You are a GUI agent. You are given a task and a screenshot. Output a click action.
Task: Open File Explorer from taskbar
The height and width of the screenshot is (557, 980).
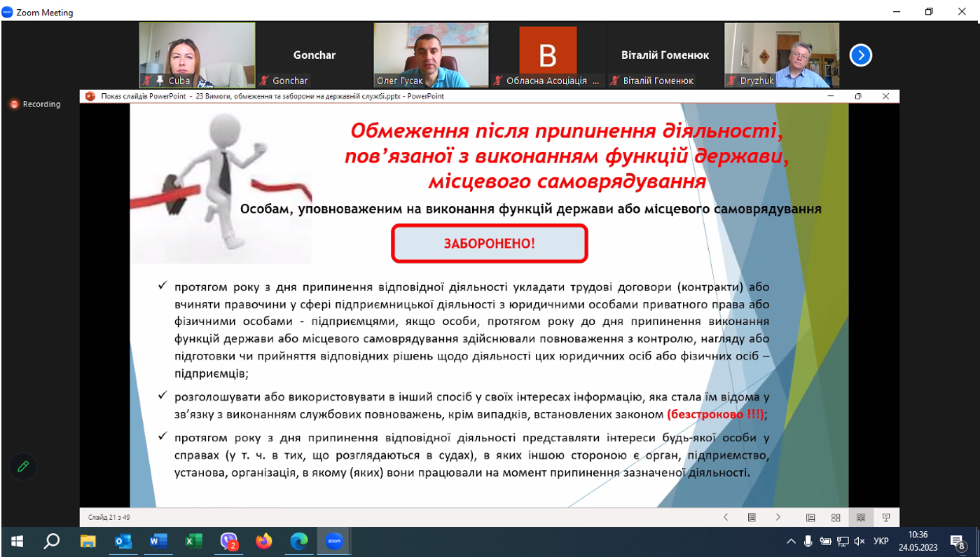click(88, 542)
